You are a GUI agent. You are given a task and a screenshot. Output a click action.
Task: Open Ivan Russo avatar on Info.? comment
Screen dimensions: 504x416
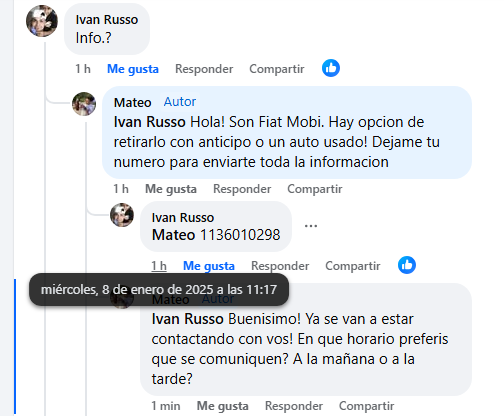42,21
